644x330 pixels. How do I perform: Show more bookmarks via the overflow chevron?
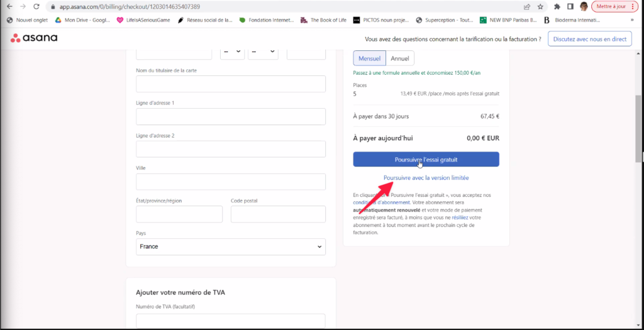pos(631,19)
